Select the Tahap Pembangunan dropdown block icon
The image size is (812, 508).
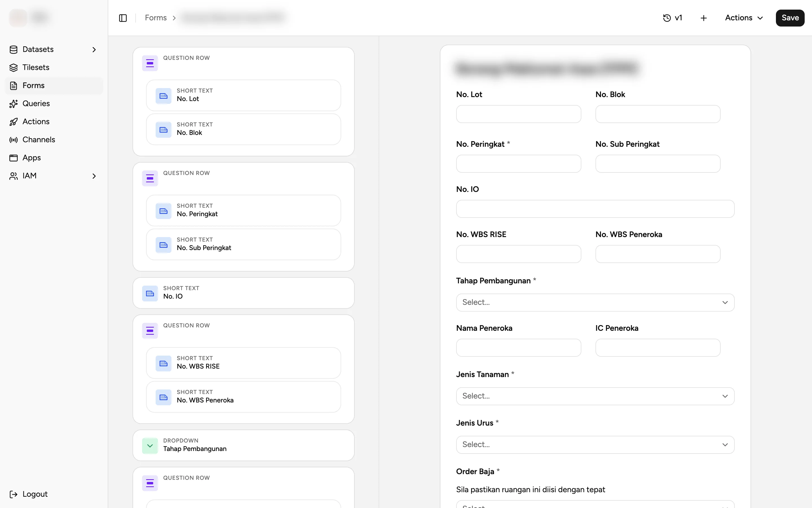tap(150, 446)
